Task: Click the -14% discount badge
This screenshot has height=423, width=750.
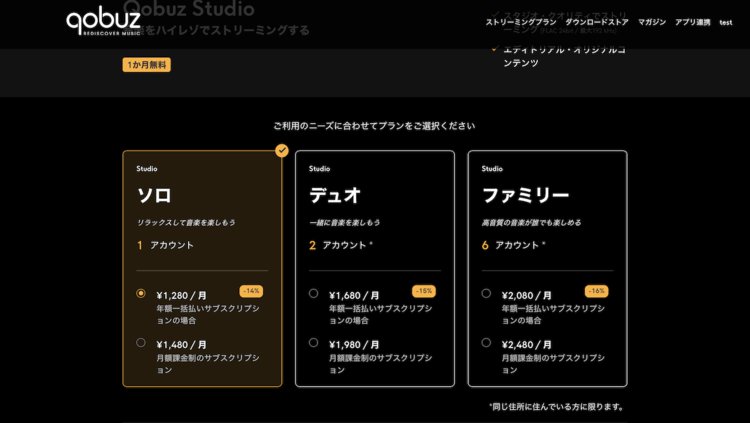Action: 251,291
